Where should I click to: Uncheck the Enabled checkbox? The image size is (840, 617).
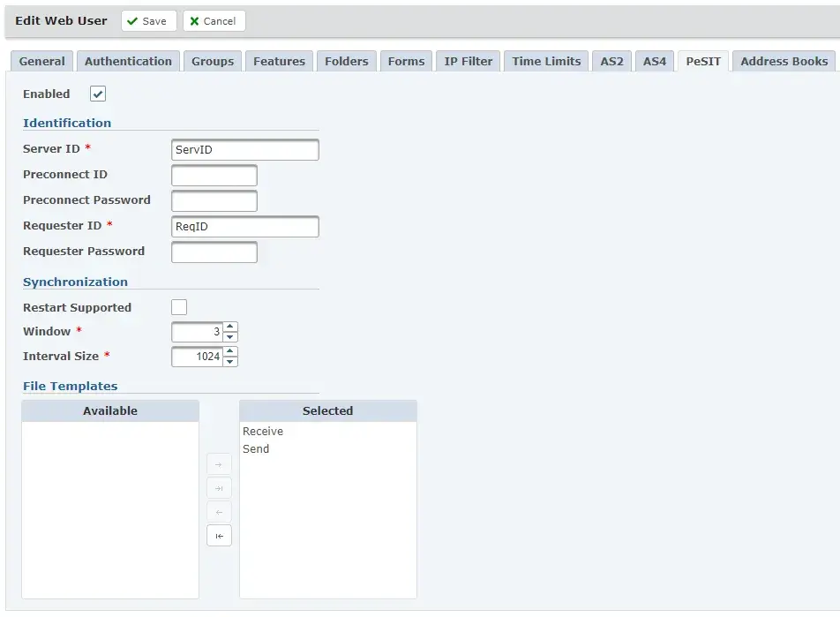coord(97,94)
